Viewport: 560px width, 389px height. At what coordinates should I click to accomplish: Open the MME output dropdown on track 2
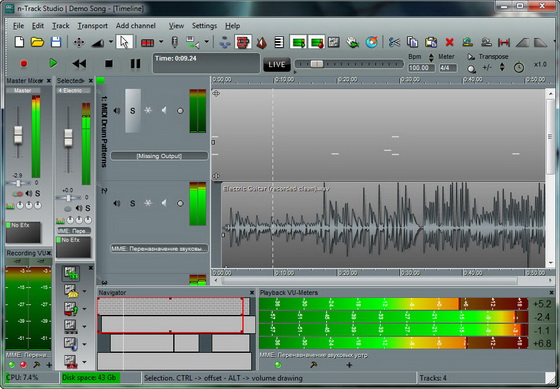point(159,249)
